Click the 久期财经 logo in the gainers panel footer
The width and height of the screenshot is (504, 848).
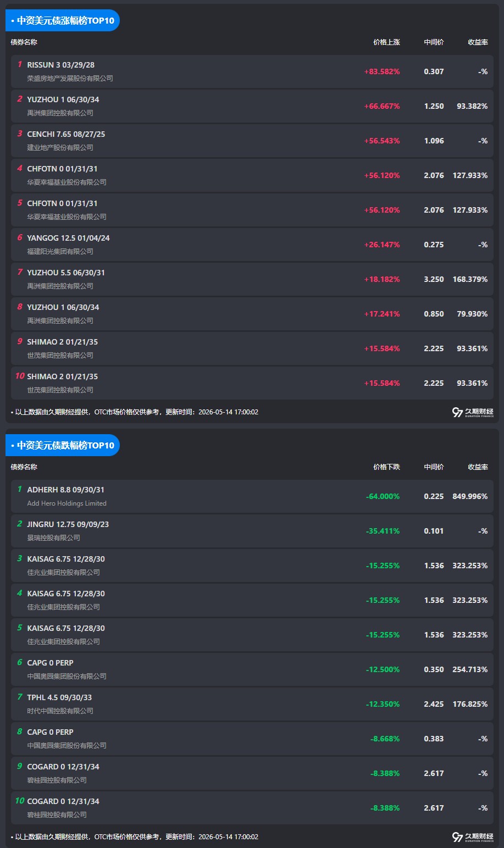tap(473, 412)
